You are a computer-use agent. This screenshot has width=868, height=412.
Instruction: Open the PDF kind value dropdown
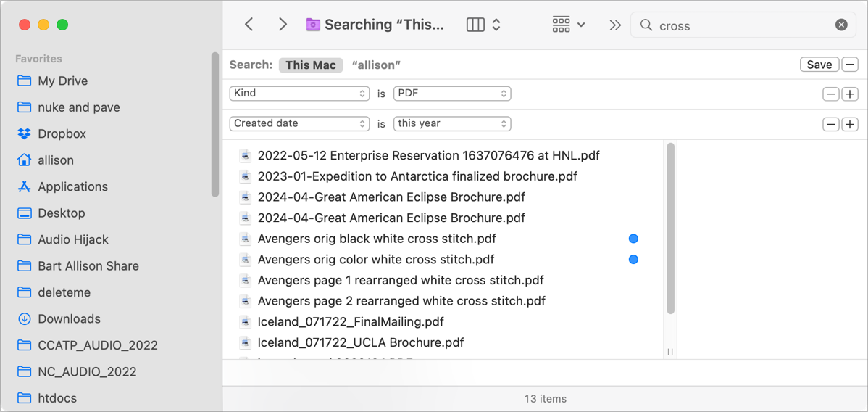pos(452,94)
